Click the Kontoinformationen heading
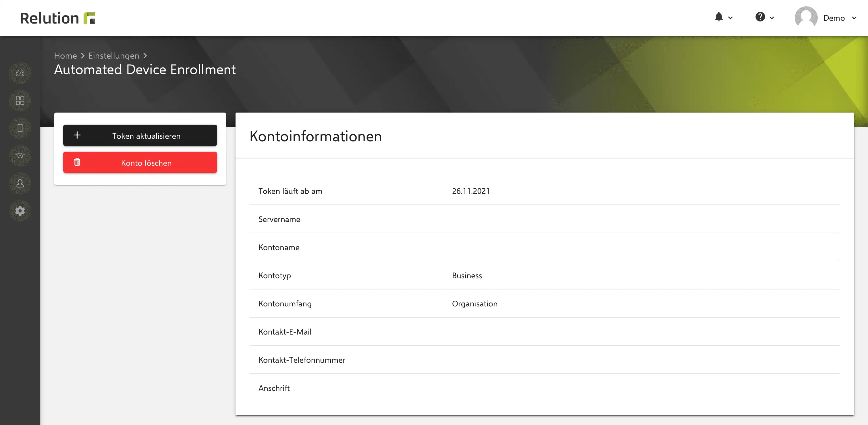 pos(316,136)
